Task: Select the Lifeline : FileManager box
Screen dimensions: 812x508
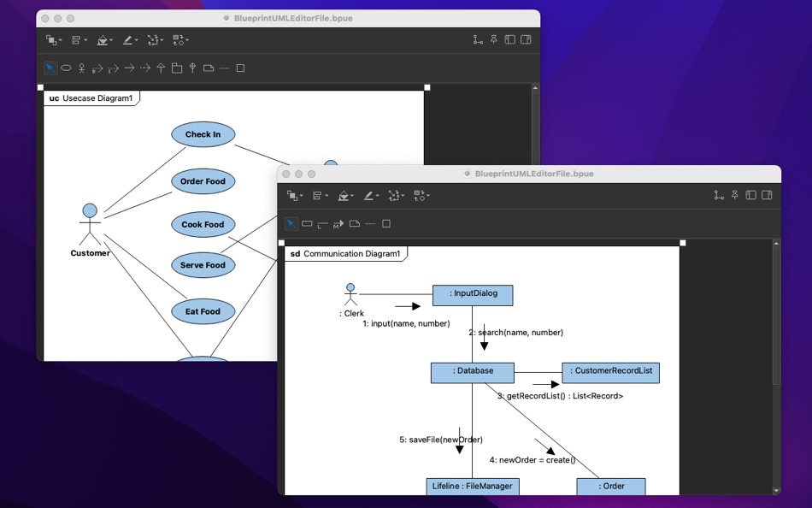Action: [473, 487]
